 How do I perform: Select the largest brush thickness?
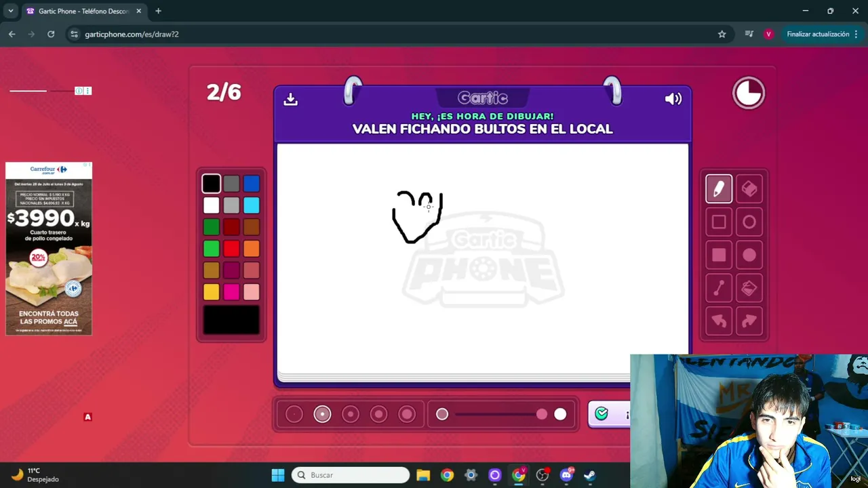(407, 414)
